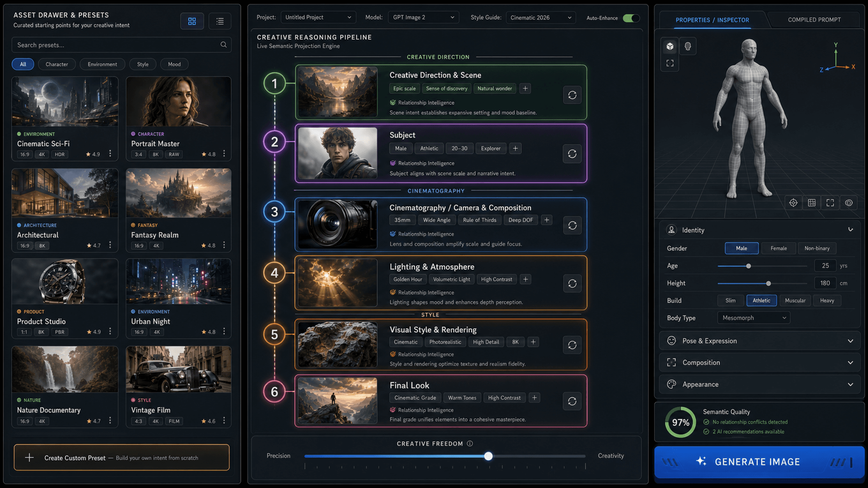
Task: Regenerate the Final Look step
Action: click(x=572, y=401)
